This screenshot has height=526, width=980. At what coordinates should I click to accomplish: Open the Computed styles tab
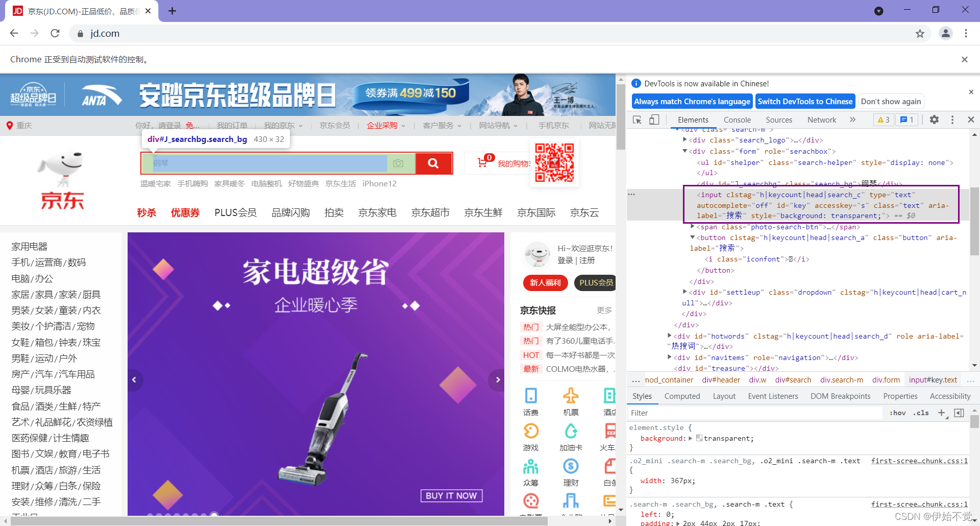click(x=682, y=396)
